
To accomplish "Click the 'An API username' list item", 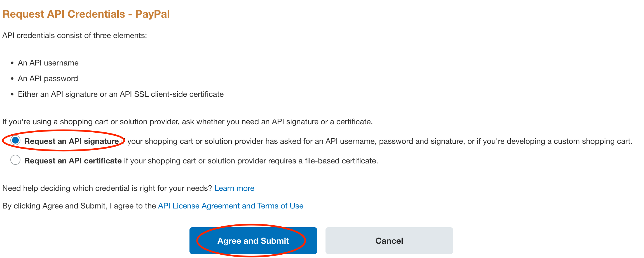I will click(x=48, y=63).
